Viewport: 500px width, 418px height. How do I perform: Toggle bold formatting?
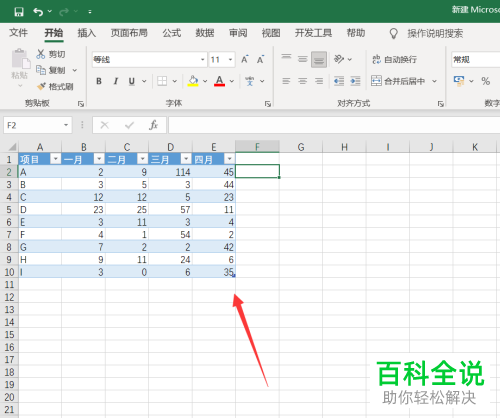[x=99, y=81]
